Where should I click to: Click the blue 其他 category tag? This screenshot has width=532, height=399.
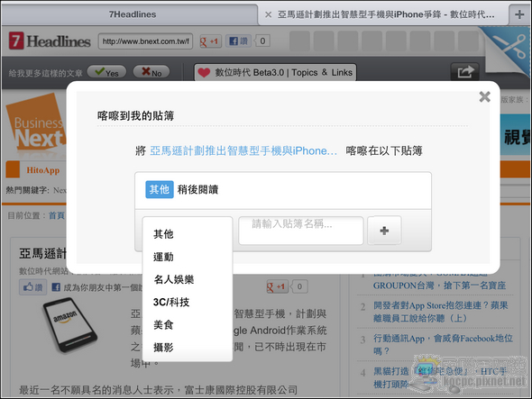(160, 189)
